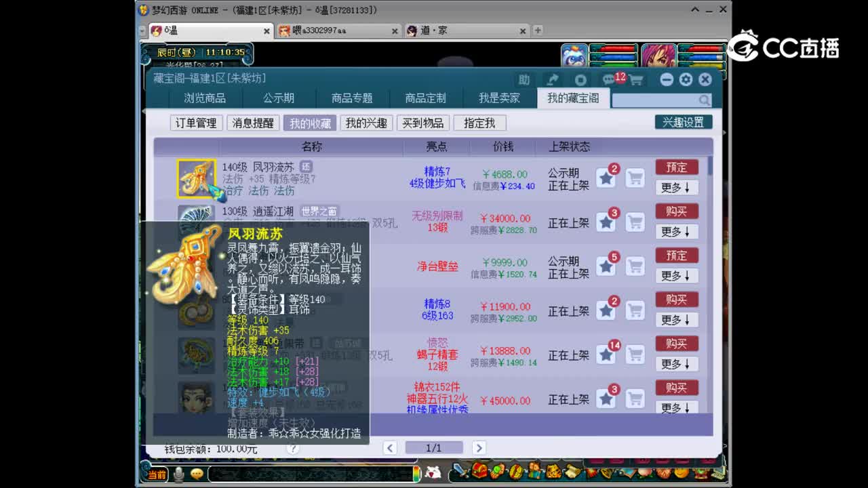The image size is (868, 488).
Task: Click cart icon in ¥13888.00 row
Action: click(x=635, y=354)
